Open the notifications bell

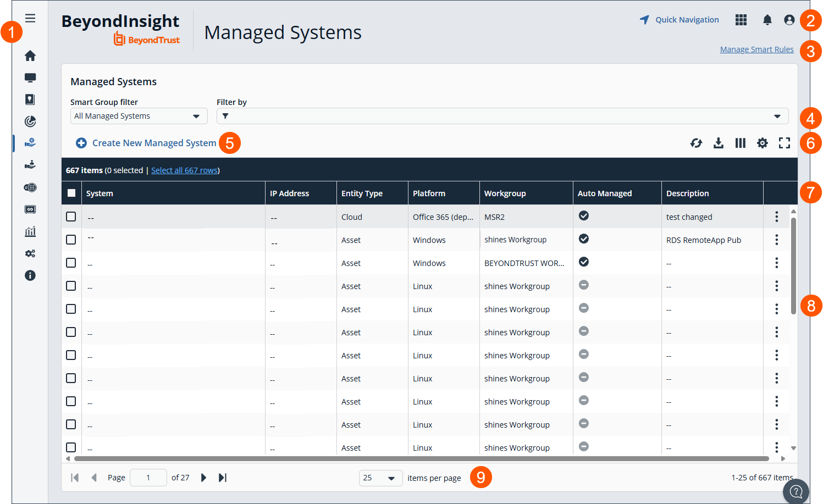(x=767, y=20)
